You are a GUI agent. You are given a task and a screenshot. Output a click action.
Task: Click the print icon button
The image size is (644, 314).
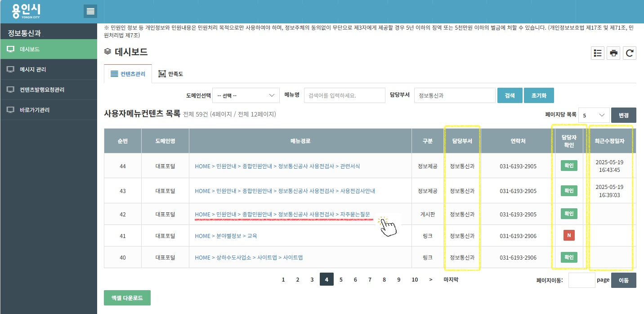pyautogui.click(x=613, y=53)
